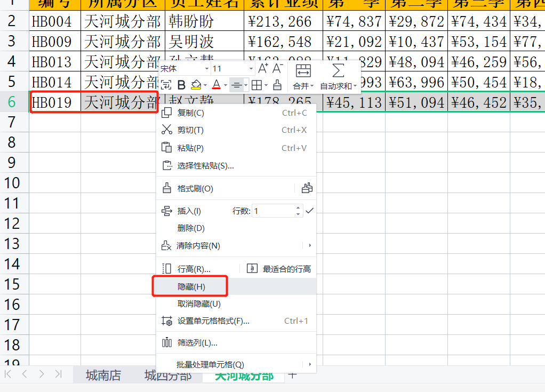
Task: Open 合并 dropdown arrow
Action: click(312, 86)
